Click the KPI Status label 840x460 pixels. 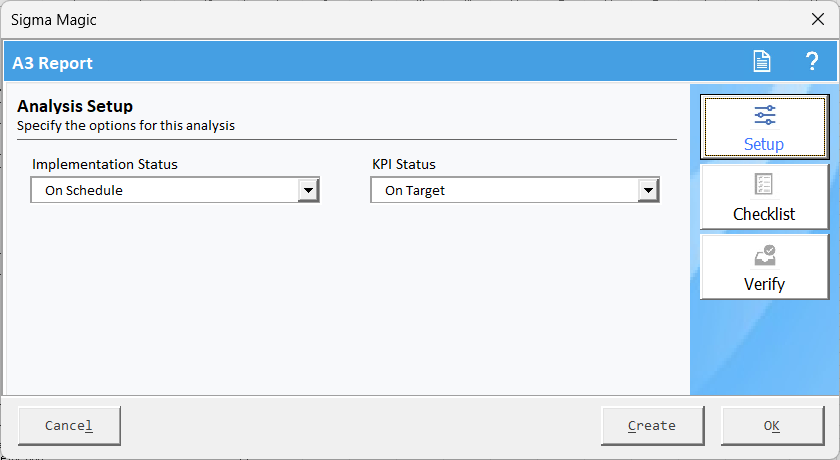pos(403,164)
